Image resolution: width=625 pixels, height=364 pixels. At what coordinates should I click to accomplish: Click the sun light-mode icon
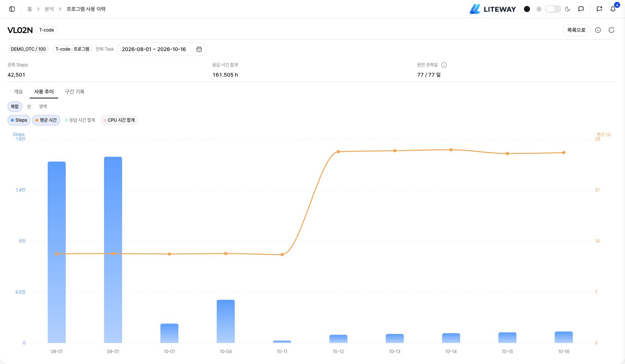pyautogui.click(x=539, y=9)
